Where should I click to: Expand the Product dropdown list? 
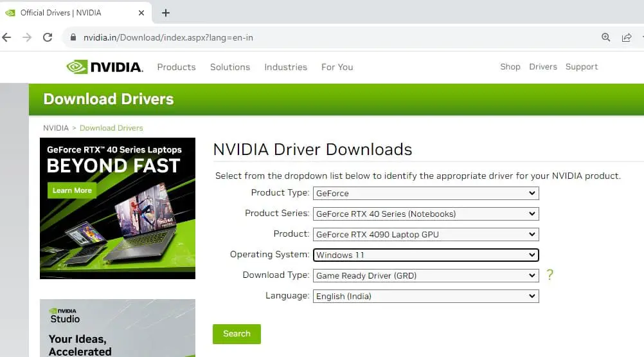click(x=425, y=234)
